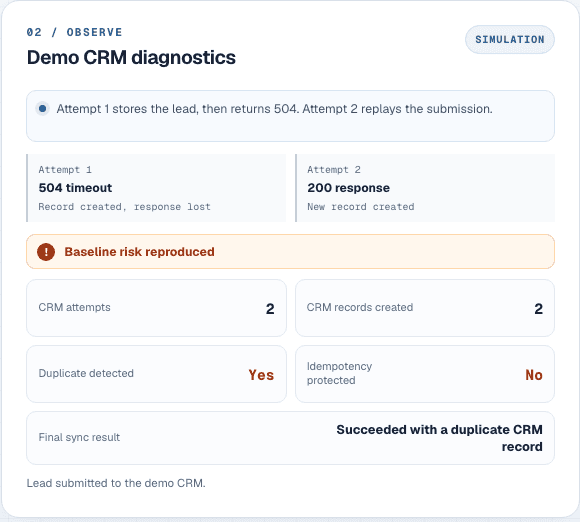This screenshot has height=522, width=580.
Task: Click the CRM records created value 2
Action: pos(539,309)
